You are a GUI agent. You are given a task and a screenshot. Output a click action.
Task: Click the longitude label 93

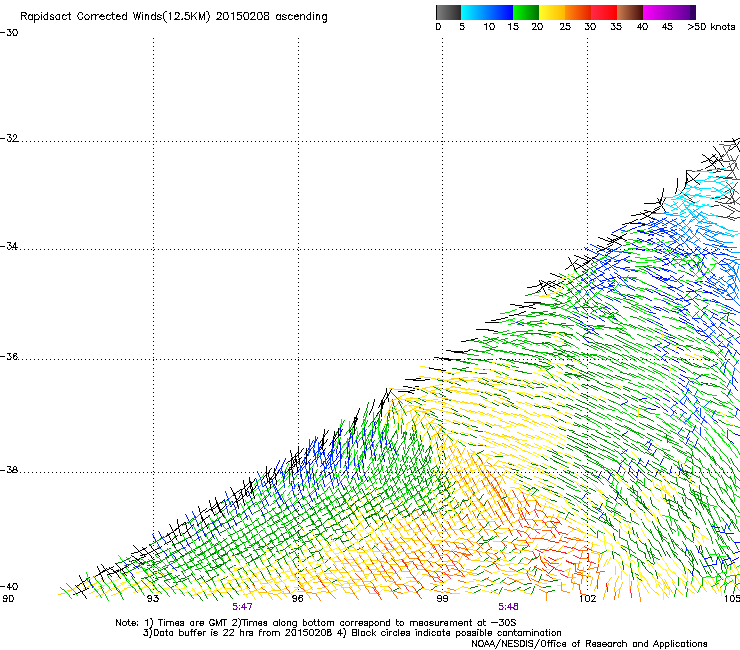click(153, 599)
